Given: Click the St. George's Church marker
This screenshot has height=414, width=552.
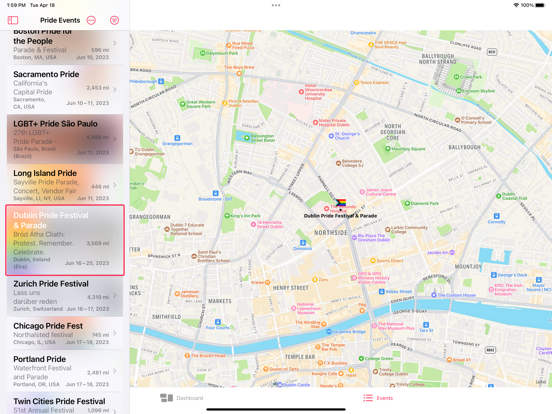Looking at the screenshot, I should [331, 136].
